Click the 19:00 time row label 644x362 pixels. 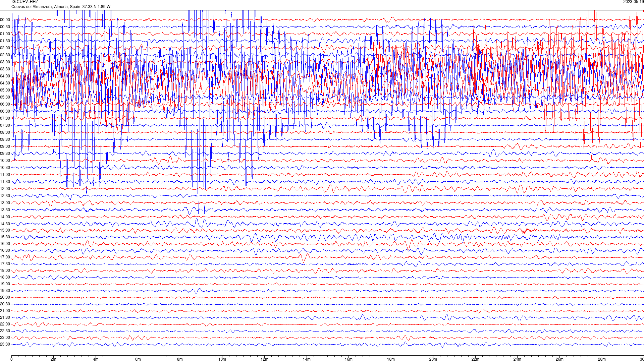[x=5, y=284]
